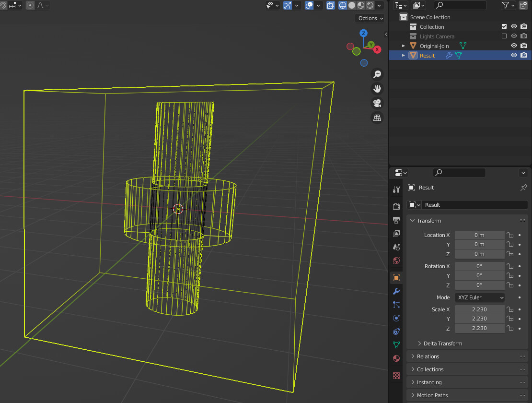
Task: Open the Modifier Properties tab
Action: tap(396, 291)
